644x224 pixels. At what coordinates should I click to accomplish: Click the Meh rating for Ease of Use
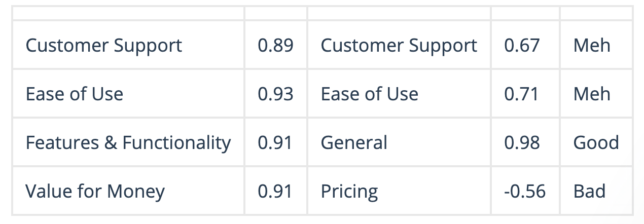[x=592, y=94]
